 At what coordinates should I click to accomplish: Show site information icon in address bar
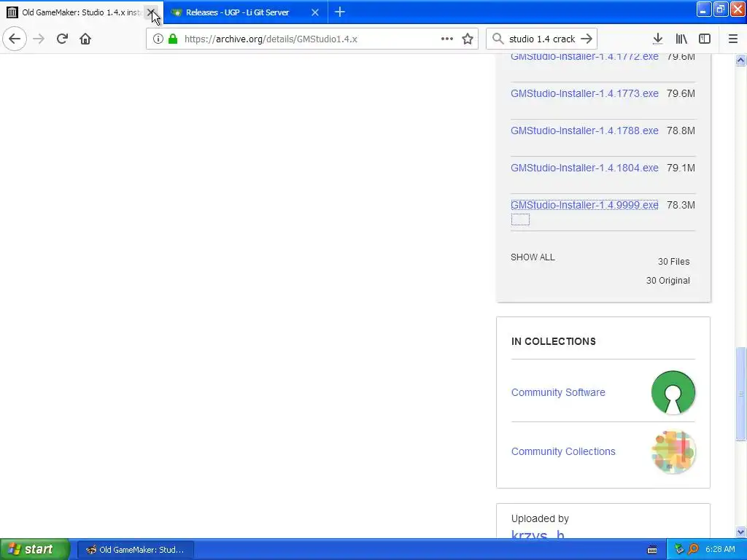coord(158,39)
